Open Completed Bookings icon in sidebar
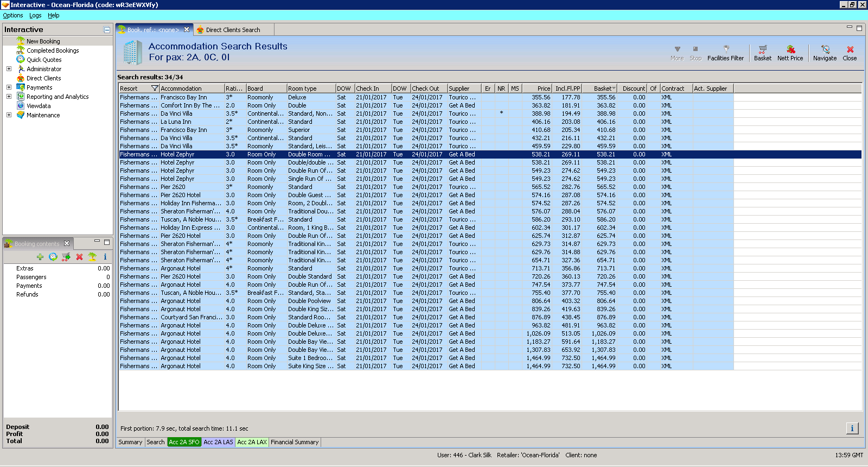The image size is (868, 467). point(21,50)
